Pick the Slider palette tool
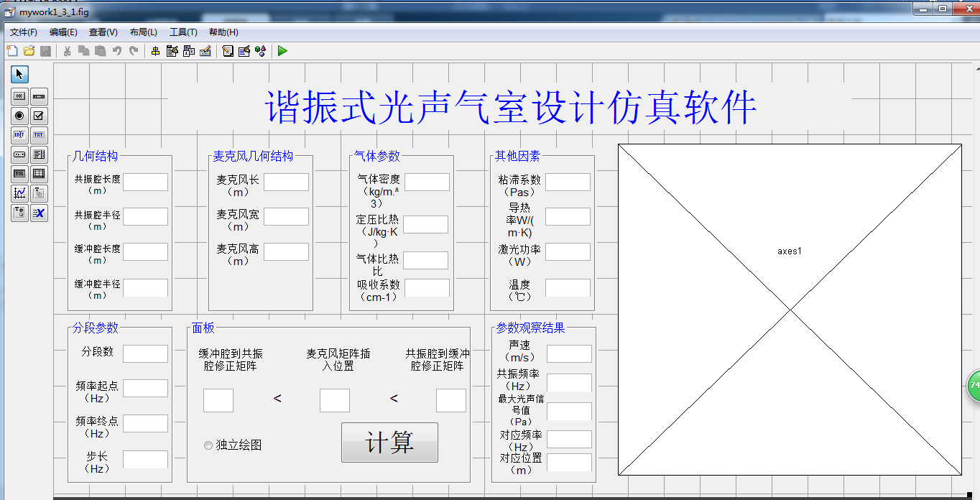The image size is (980, 500). coord(39,96)
